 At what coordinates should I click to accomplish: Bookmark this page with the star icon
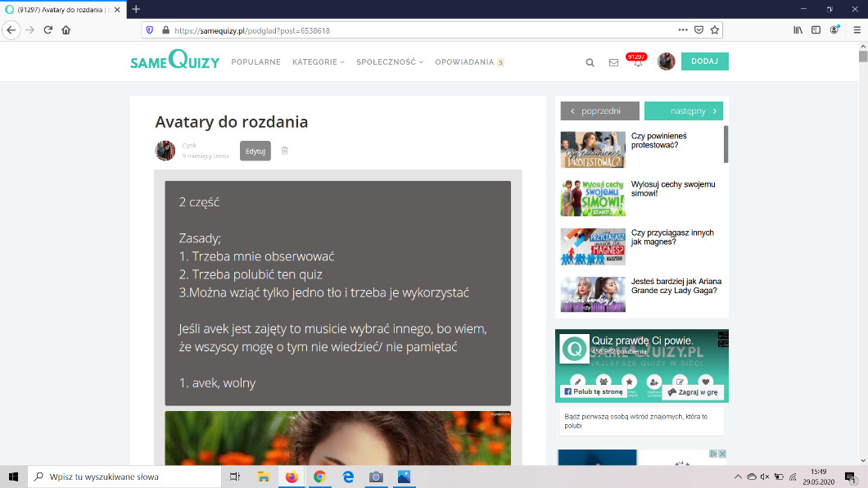(x=715, y=29)
